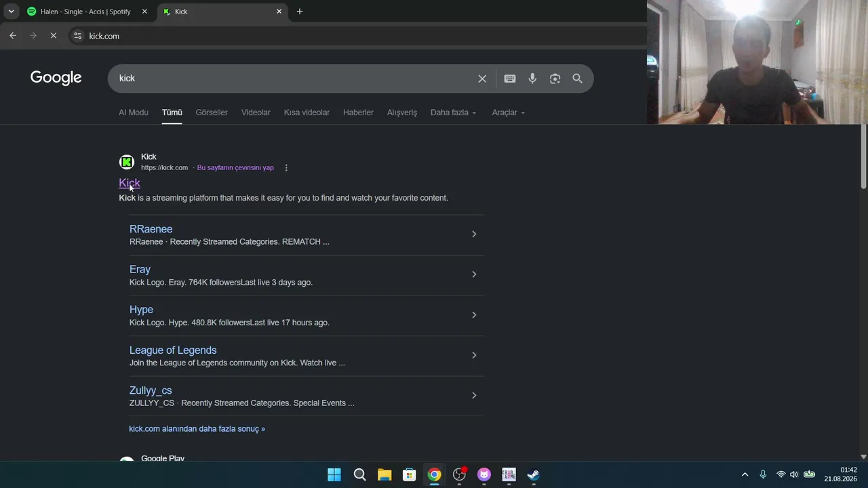The height and width of the screenshot is (488, 868).
Task: Click 'kick.com alanından daha fazla sonuç' link
Action: click(197, 429)
